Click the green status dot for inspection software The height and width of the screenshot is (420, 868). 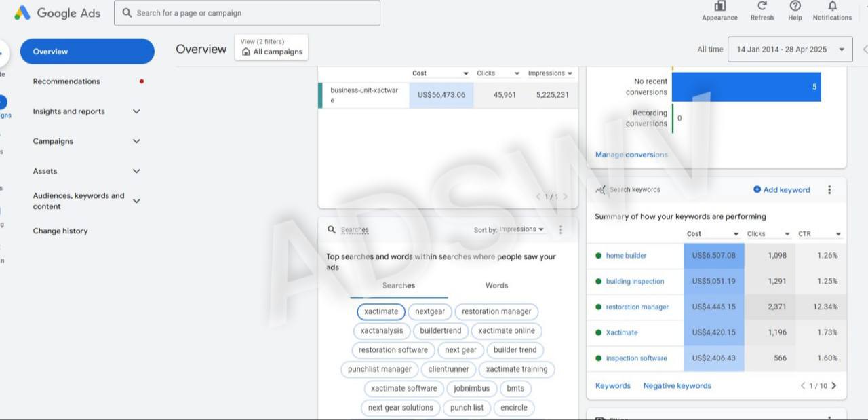pyautogui.click(x=598, y=358)
